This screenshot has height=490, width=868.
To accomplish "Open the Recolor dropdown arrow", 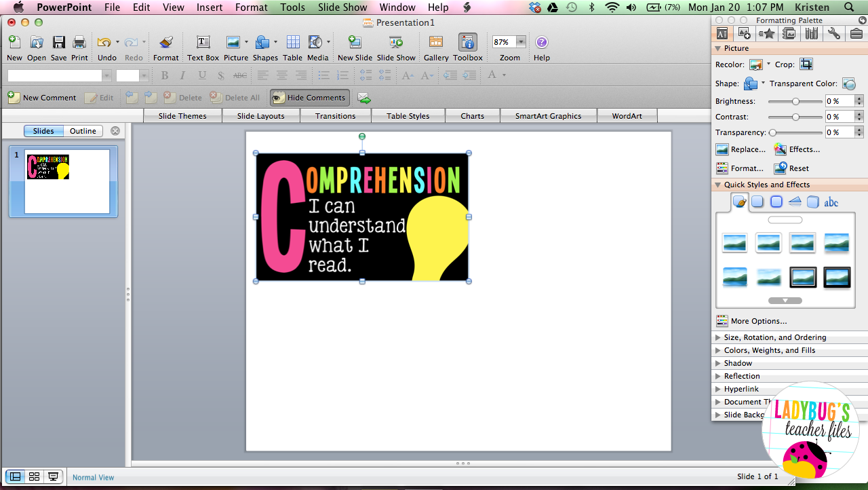I will pos(768,64).
